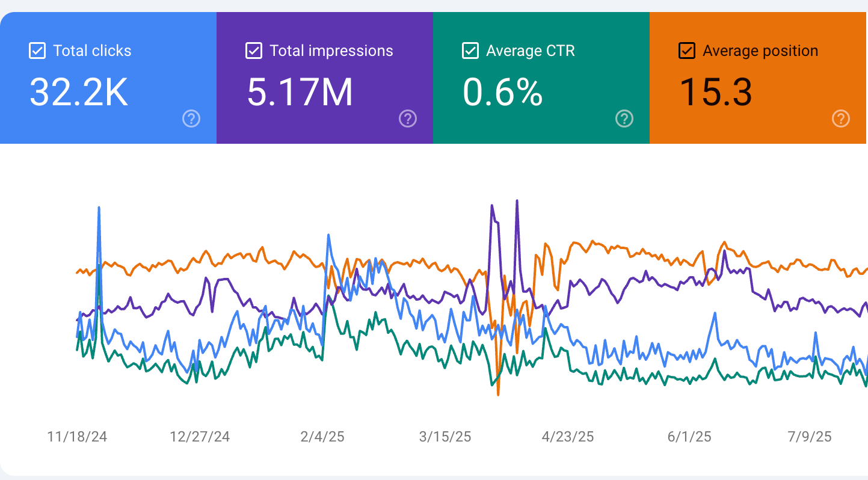
Task: Click the question mark on Total impressions card
Action: (x=408, y=119)
